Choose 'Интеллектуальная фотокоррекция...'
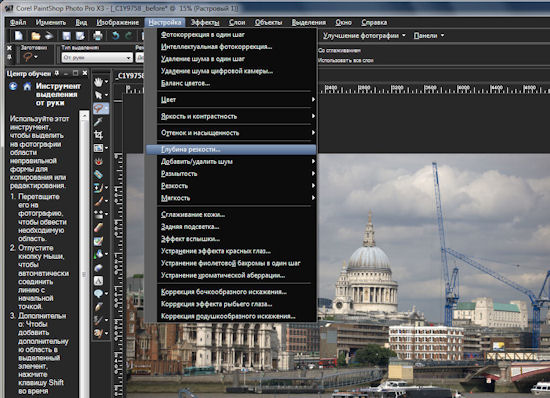The image size is (550, 398). coord(231,47)
